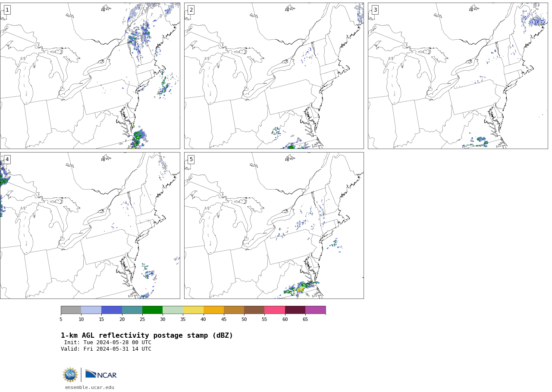
Task: Click the panel number 3 label
Action: (375, 10)
